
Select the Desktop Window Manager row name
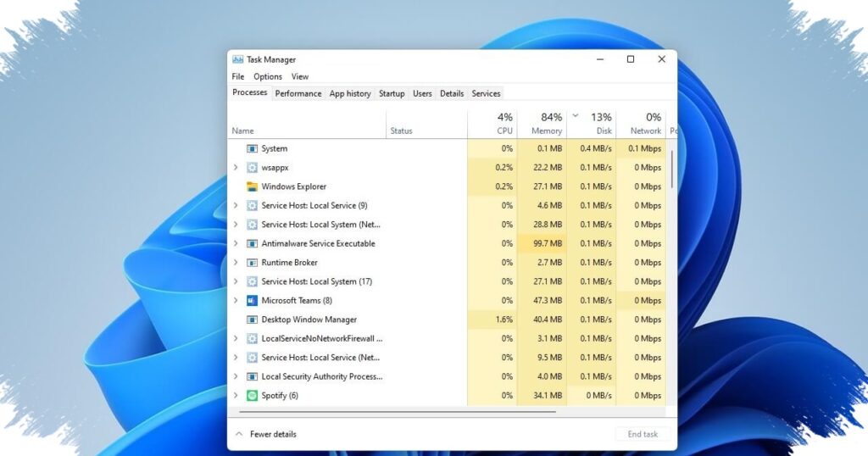click(x=309, y=320)
